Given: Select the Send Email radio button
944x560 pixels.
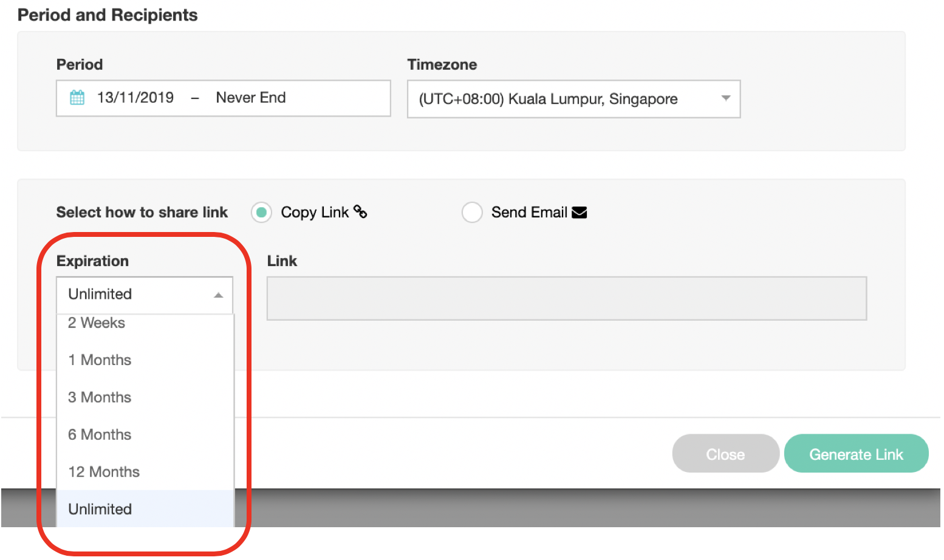Looking at the screenshot, I should point(472,213).
